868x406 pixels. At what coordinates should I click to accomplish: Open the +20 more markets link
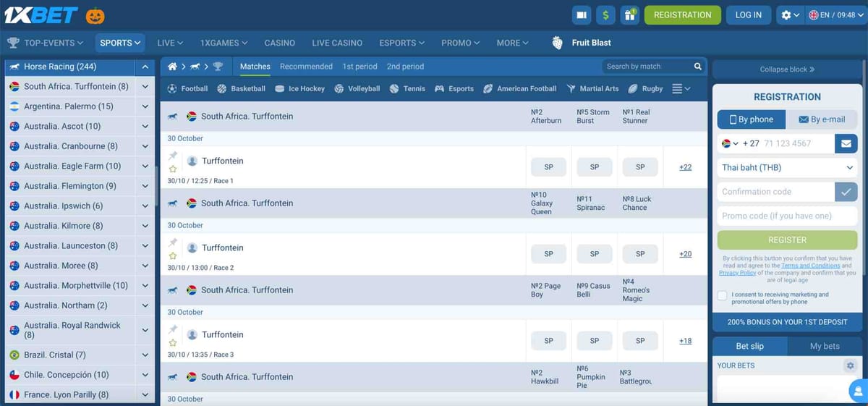pyautogui.click(x=685, y=254)
